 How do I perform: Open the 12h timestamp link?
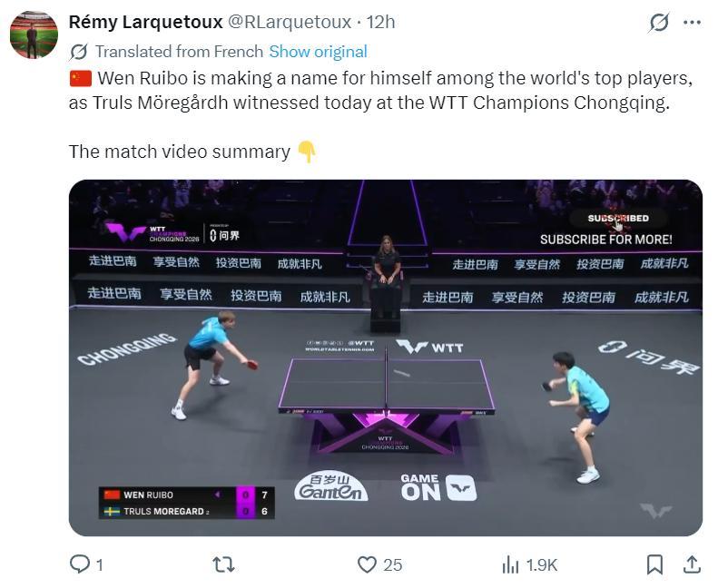(380, 22)
